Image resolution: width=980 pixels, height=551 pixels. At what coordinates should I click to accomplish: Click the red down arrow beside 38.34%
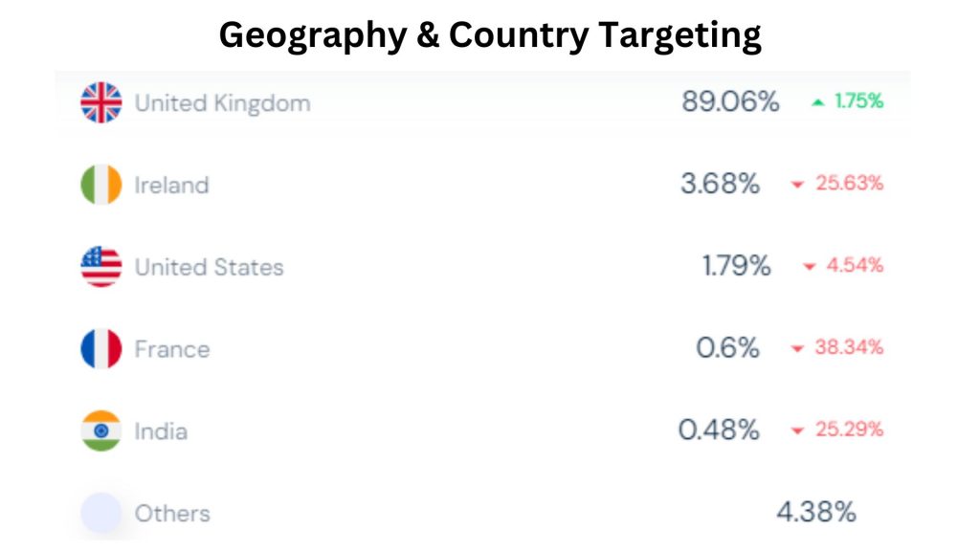797,348
